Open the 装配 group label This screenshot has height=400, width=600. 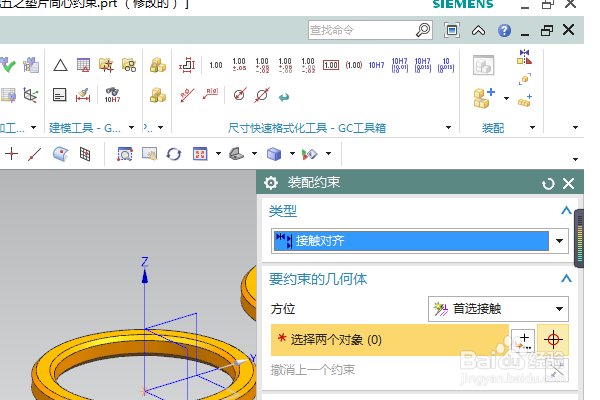(x=493, y=128)
